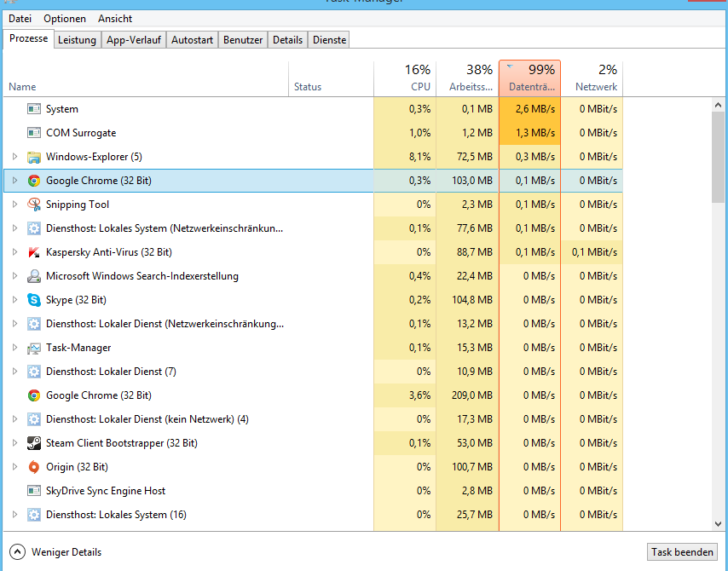Click the gear icon for Diensthost: Lokales System (16)
This screenshot has width=728, height=571.
click(34, 515)
